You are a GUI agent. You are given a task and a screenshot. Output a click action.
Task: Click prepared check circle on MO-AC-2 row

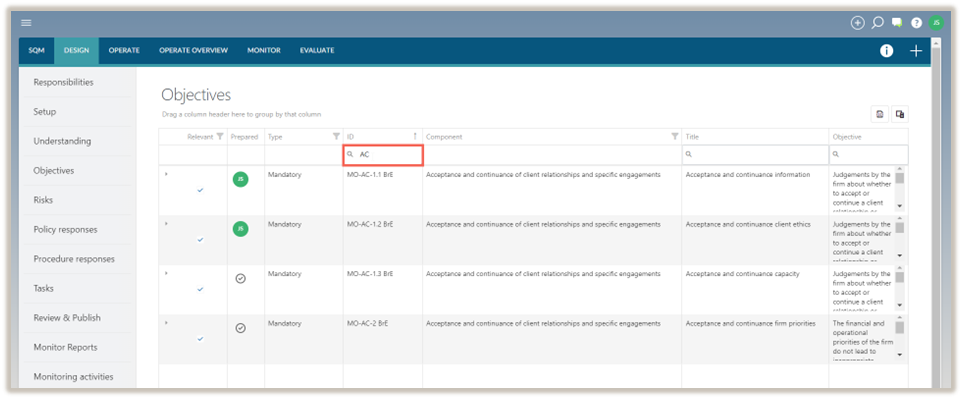[240, 328]
